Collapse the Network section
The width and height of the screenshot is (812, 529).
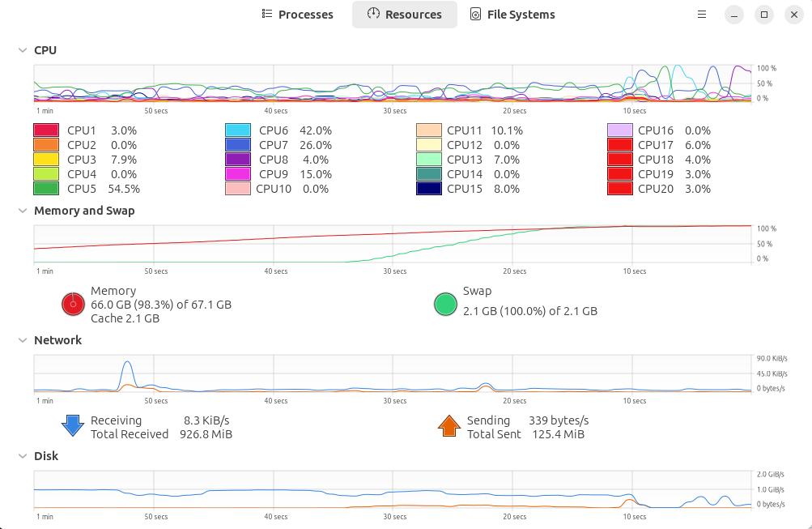(x=23, y=340)
